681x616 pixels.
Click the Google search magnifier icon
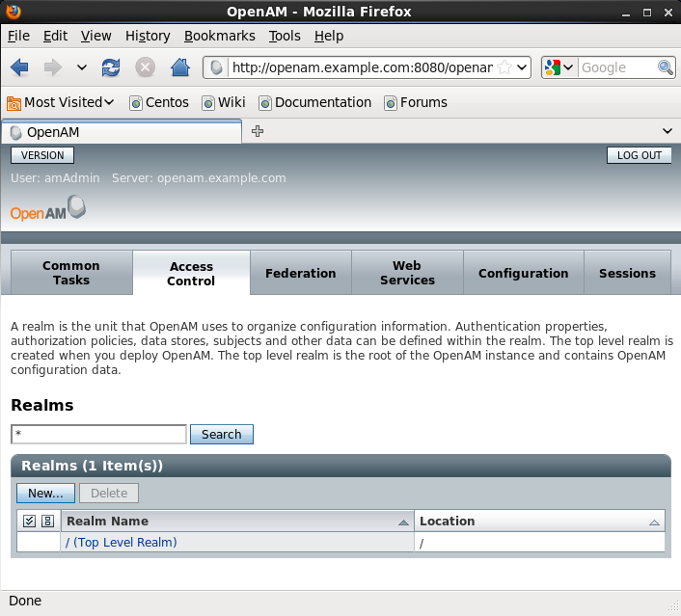(x=665, y=67)
